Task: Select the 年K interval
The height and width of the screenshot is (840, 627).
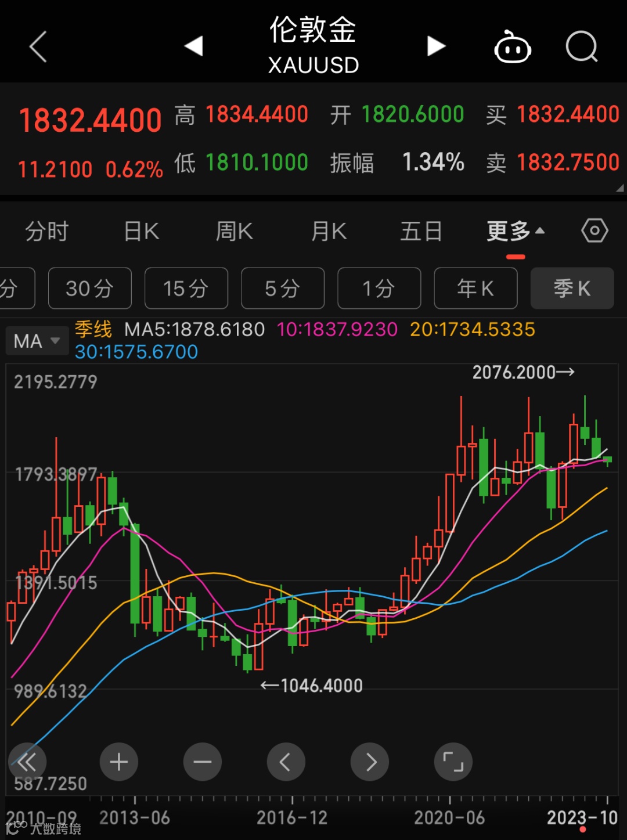Action: coord(475,288)
